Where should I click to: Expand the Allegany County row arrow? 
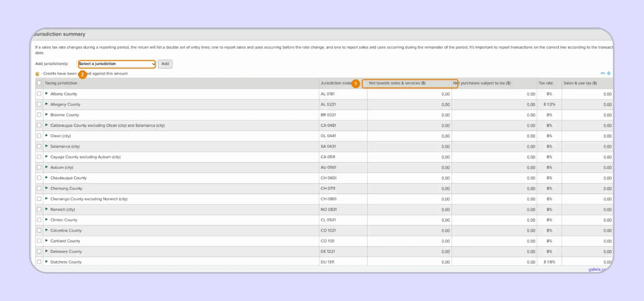47,104
